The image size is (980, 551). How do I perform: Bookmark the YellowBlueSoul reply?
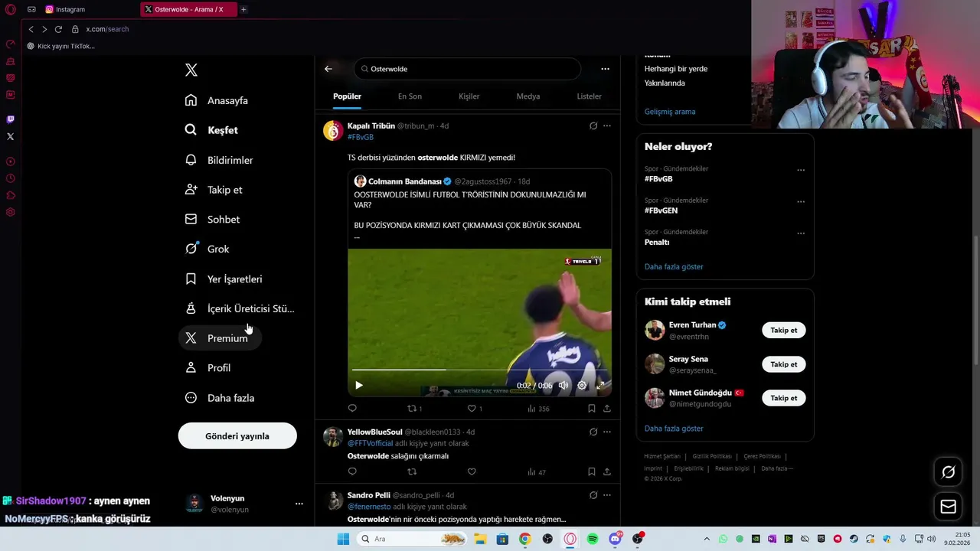(592, 472)
